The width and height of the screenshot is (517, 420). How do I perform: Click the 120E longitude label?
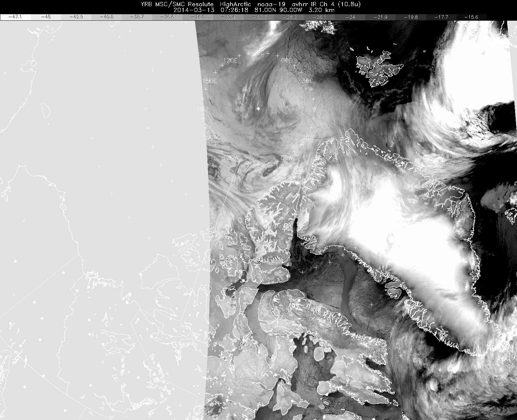pyautogui.click(x=230, y=60)
